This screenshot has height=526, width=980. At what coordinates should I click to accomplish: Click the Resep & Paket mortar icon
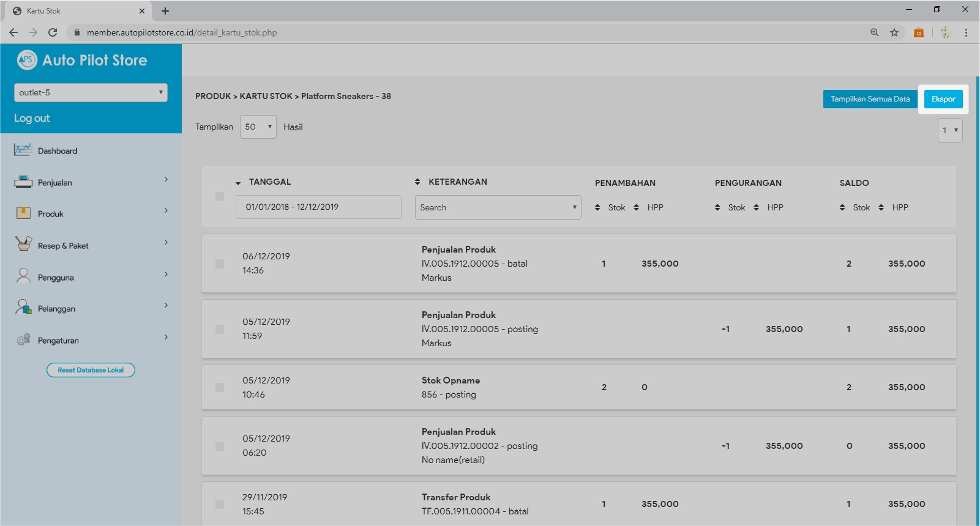point(23,244)
